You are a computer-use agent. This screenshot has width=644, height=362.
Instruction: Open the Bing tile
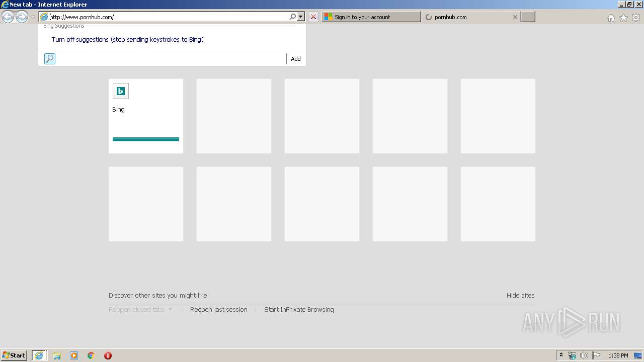146,116
